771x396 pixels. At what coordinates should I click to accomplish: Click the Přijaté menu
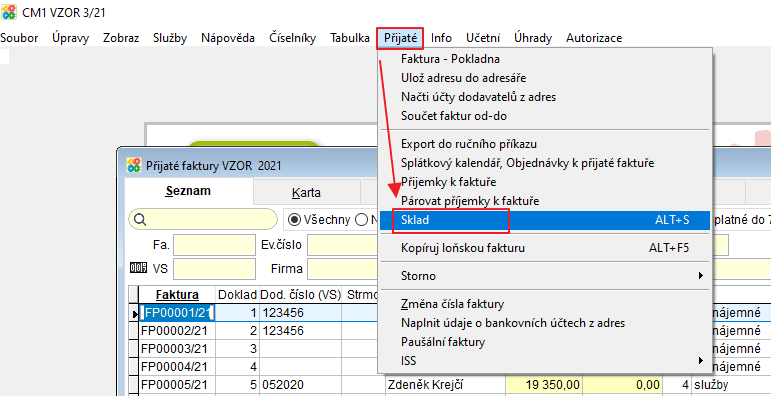coord(400,38)
